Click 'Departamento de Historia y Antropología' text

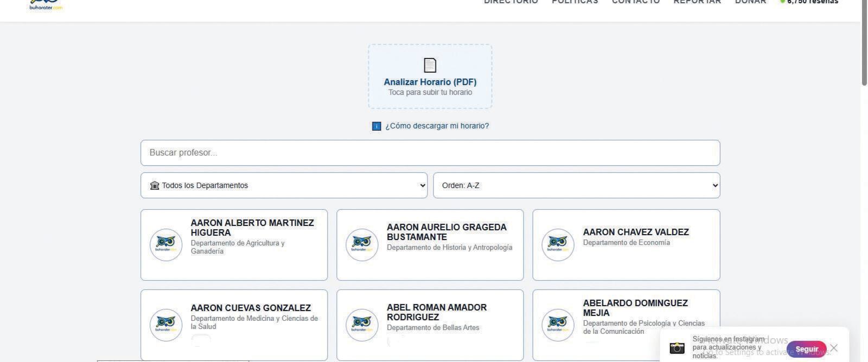coord(449,248)
